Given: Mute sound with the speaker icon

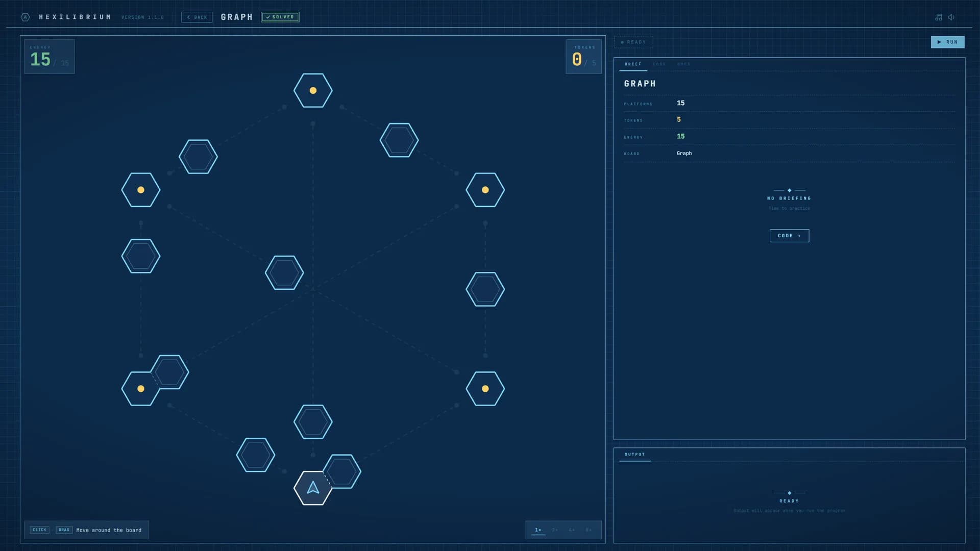Looking at the screenshot, I should click(951, 17).
